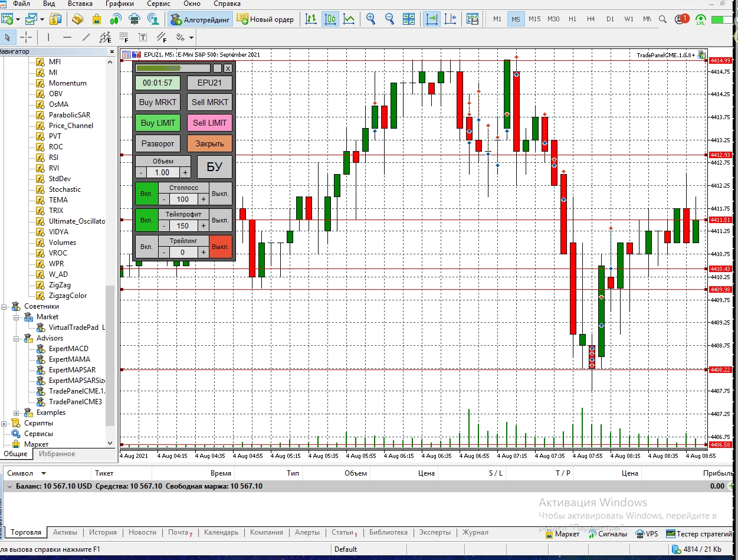This screenshot has height=560, width=738.
Task: Open the account icon with notification badge
Action: [681, 19]
